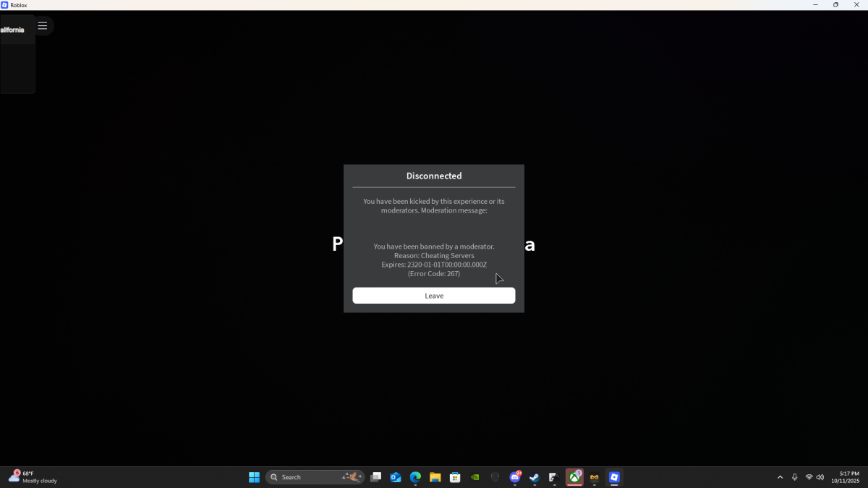This screenshot has width=868, height=488.
Task: Open File Explorer from the taskbar
Action: (435, 477)
